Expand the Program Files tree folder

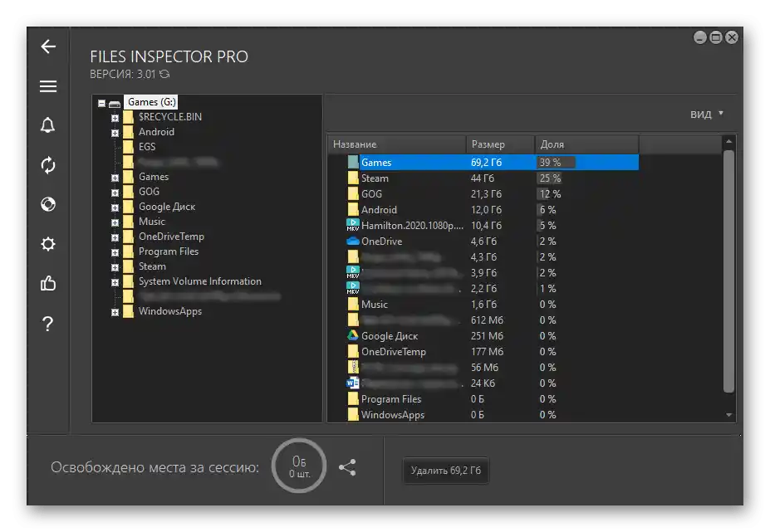115,252
